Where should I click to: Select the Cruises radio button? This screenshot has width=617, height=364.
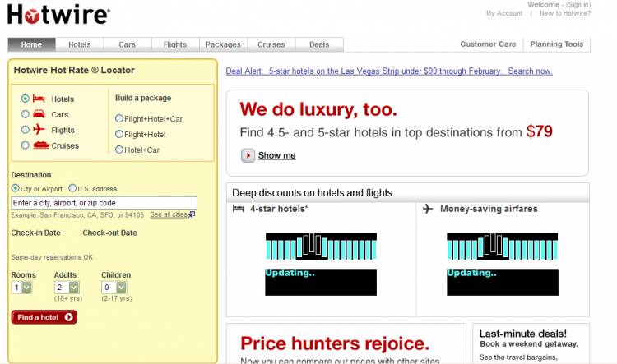pyautogui.click(x=26, y=145)
